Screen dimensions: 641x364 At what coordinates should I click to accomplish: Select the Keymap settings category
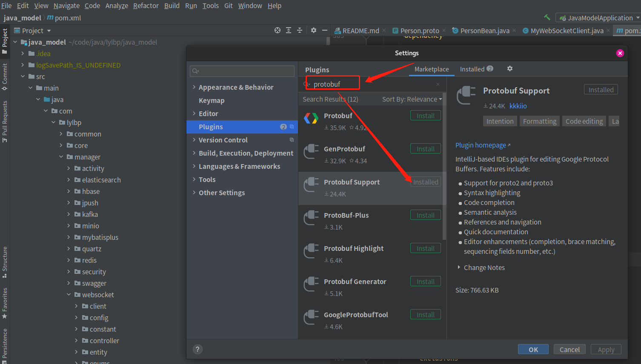242,100
